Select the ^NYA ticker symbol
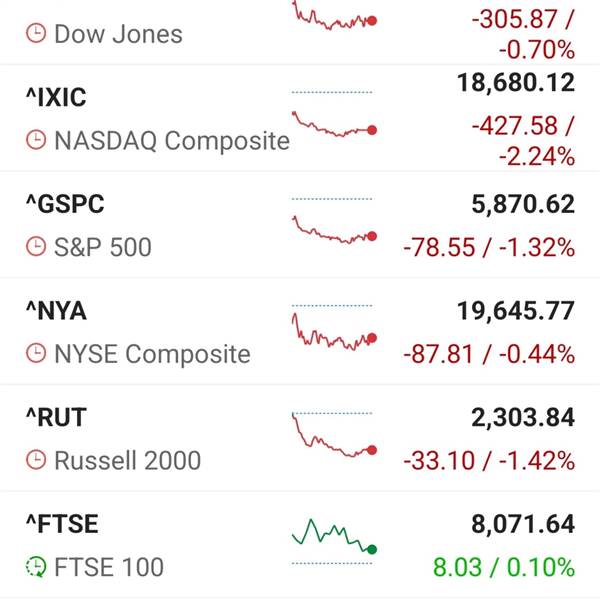The height and width of the screenshot is (600, 600). [x=56, y=311]
